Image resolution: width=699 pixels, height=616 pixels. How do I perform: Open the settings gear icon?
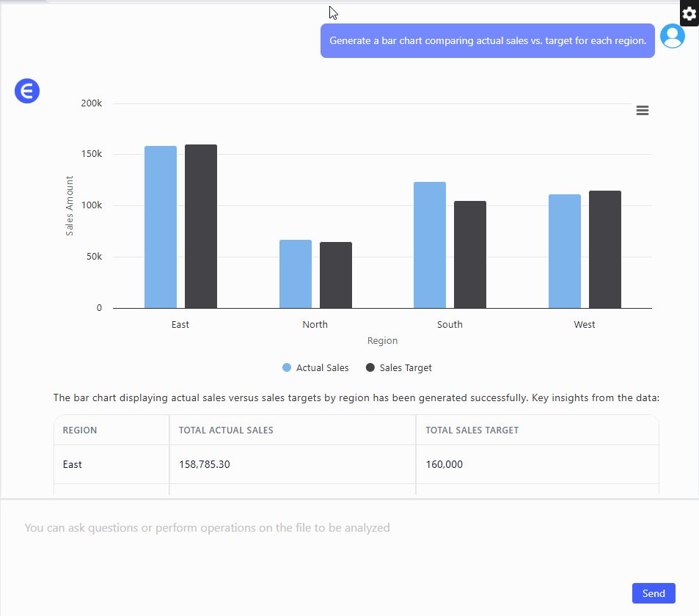[689, 13]
